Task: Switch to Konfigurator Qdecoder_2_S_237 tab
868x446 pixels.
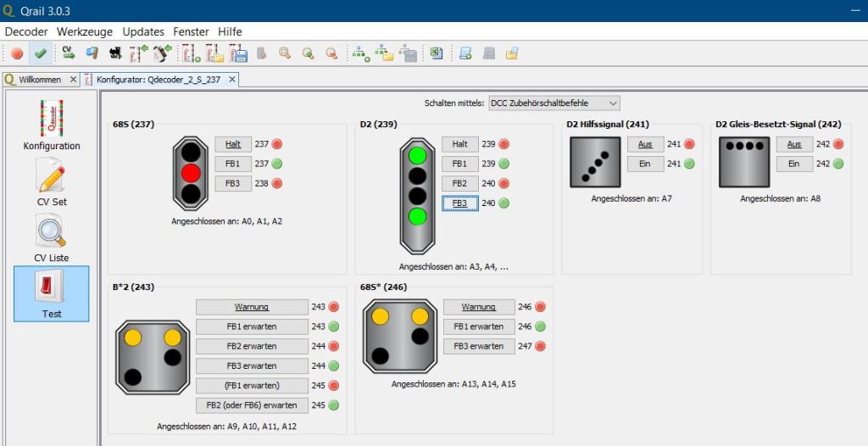Action: (159, 80)
